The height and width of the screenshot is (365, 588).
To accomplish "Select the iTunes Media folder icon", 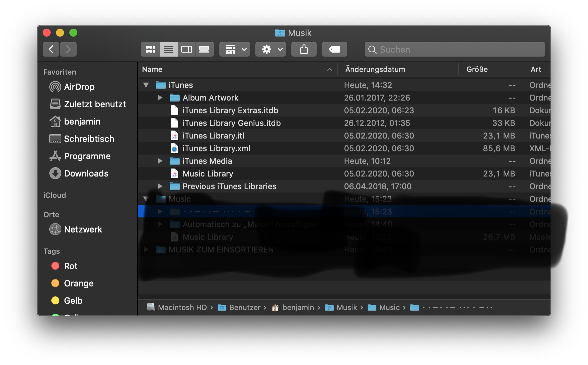I will pos(175,161).
